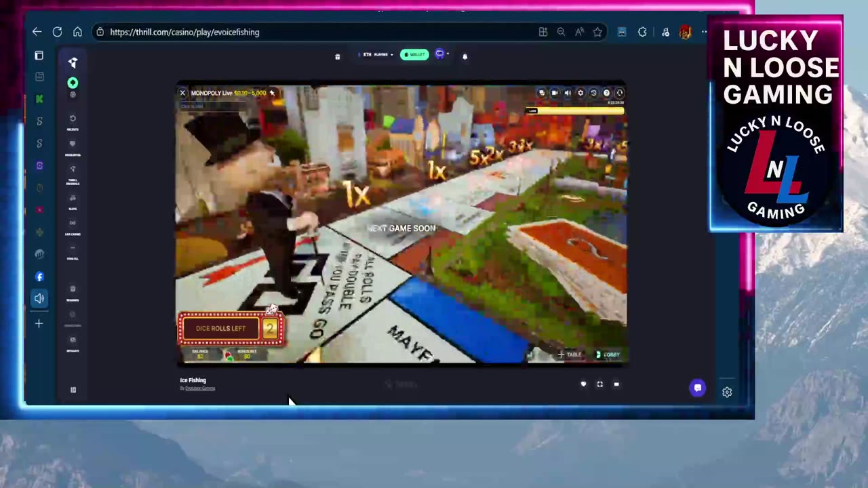The height and width of the screenshot is (488, 868).
Task: Open Slots in site navigation
Action: click(x=73, y=202)
